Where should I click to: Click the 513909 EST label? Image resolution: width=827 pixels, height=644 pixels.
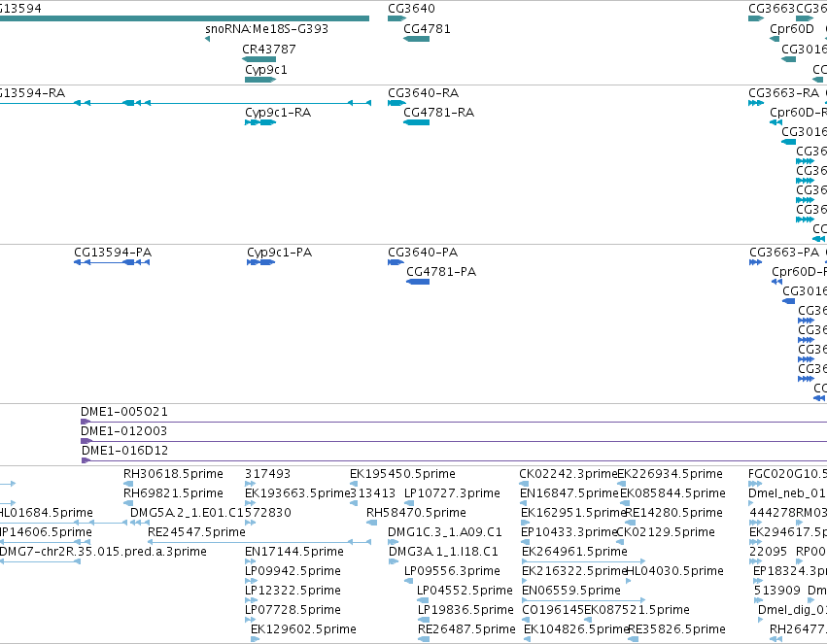pyautogui.click(x=777, y=591)
